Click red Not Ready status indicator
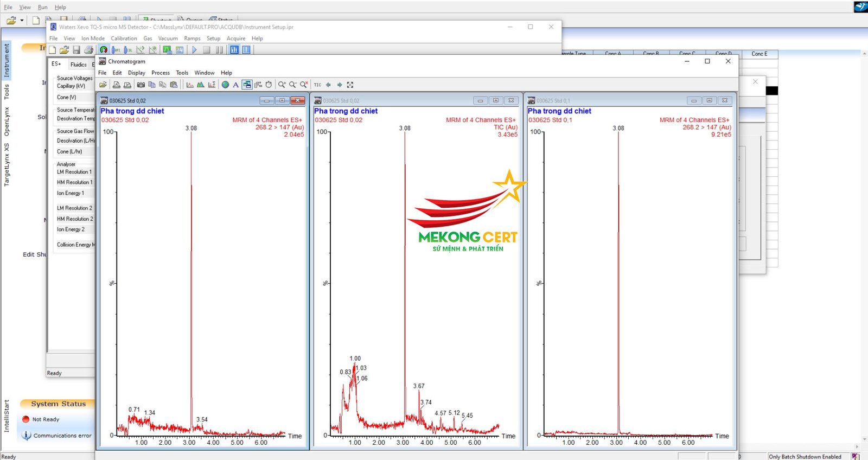 [x=25, y=419]
